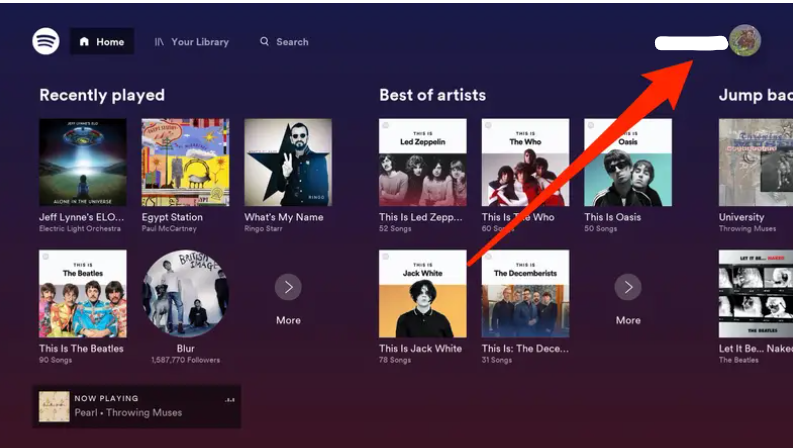
Task: Open This Is The Who playlist cover
Action: tap(525, 162)
